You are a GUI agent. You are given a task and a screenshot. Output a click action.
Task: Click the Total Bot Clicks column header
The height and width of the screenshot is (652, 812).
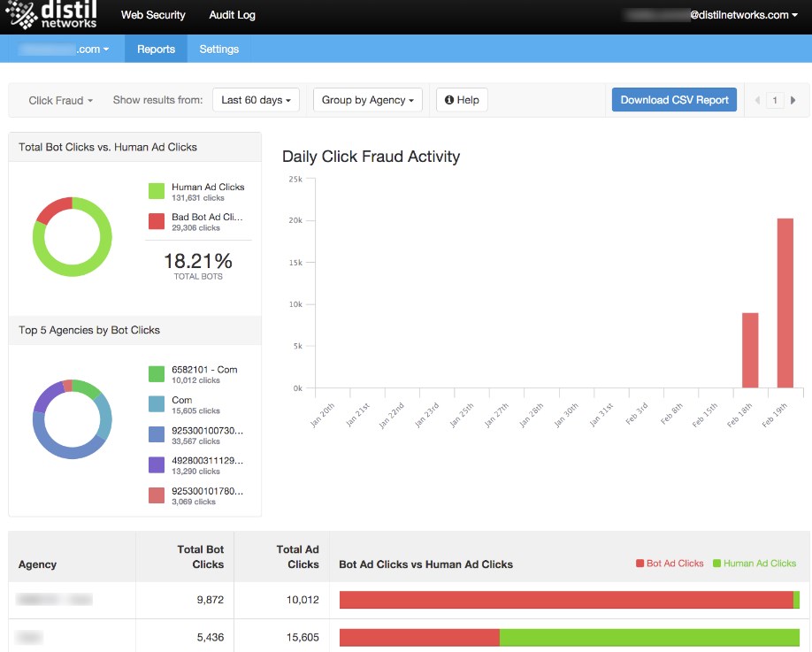point(201,556)
